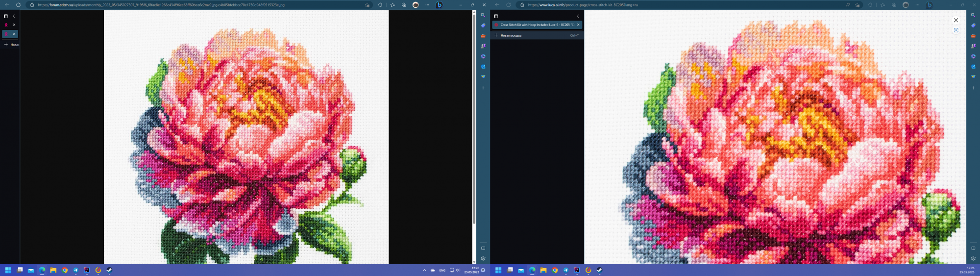Toggle the tab actions menu in right window
Screen dimensions: 980x276
tap(496, 16)
